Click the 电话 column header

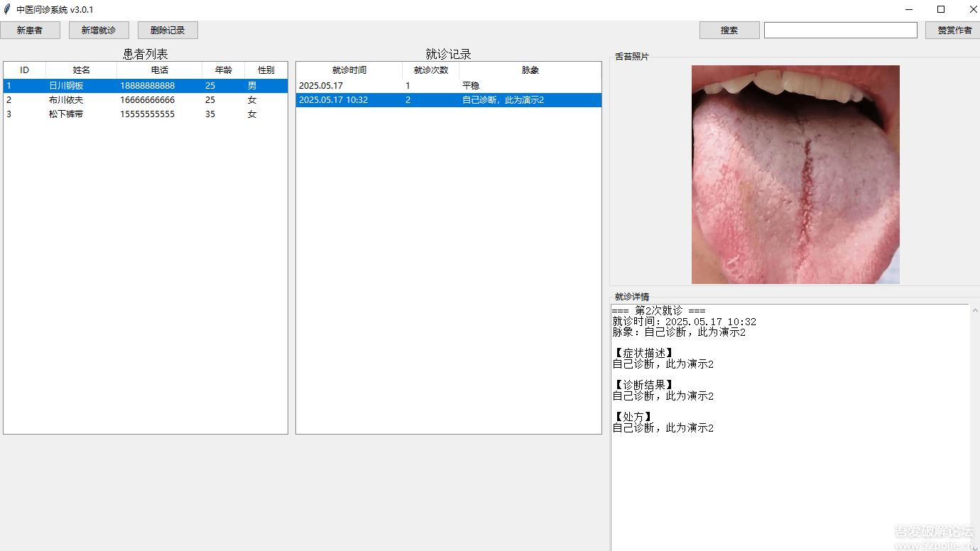tap(158, 70)
